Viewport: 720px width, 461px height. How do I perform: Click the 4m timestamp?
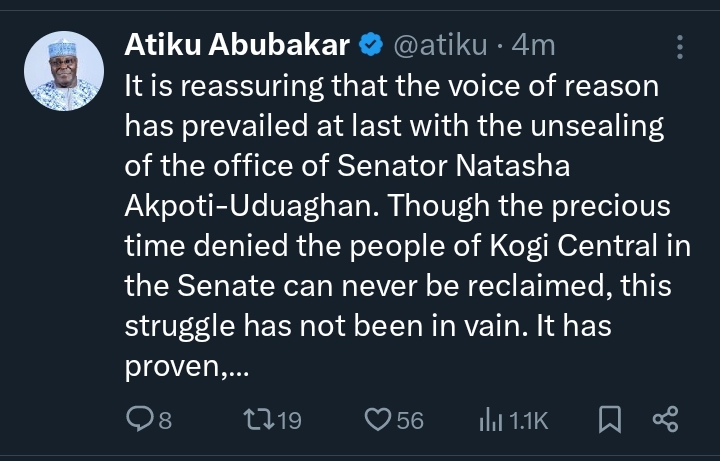(x=532, y=46)
